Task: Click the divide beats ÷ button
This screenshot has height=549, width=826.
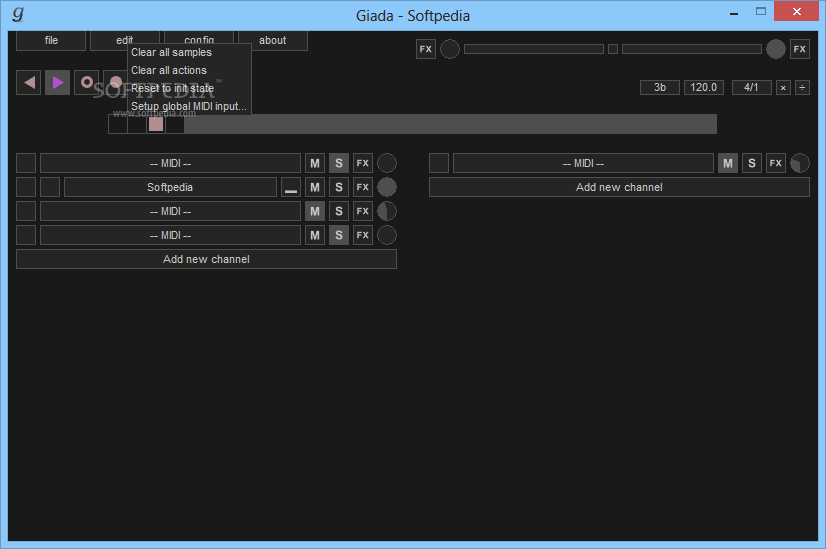Action: coord(802,87)
